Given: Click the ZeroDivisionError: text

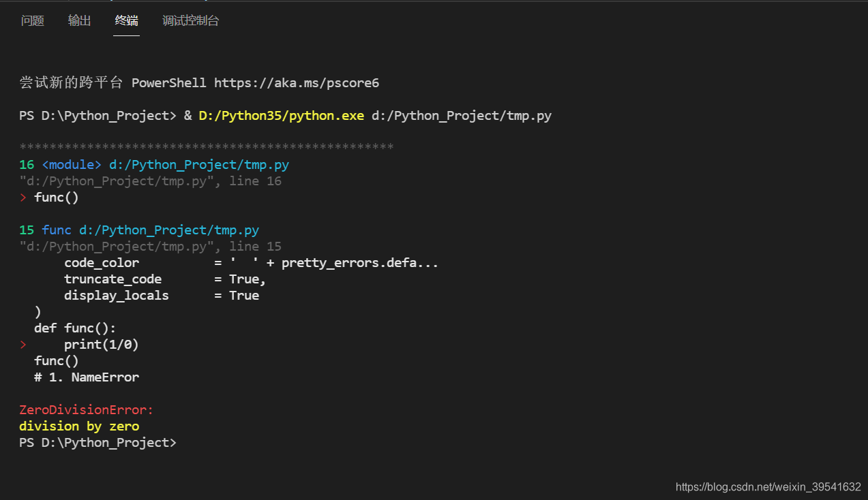Looking at the screenshot, I should tap(87, 410).
